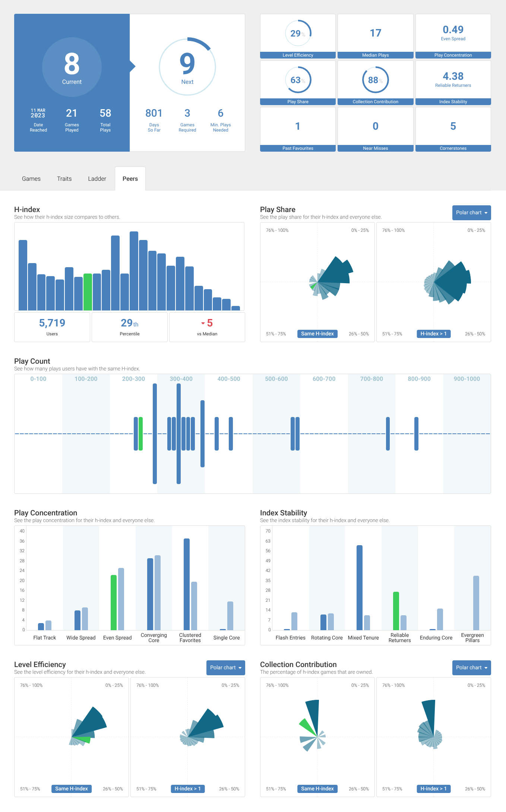The width and height of the screenshot is (506, 812).
Task: Click the 5,719 Users value
Action: (x=52, y=323)
